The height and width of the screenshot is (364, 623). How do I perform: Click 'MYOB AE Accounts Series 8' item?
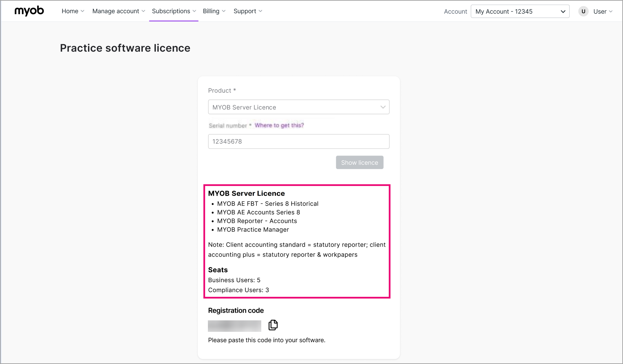point(258,212)
